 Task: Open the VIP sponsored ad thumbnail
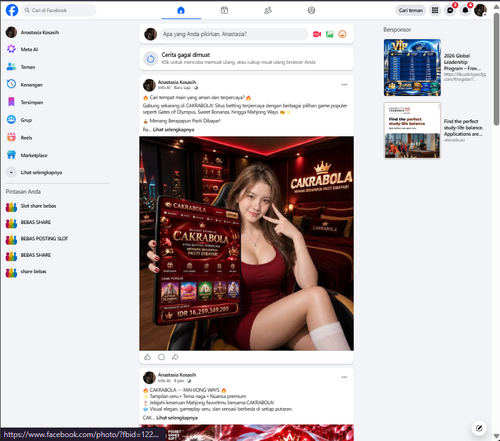click(412, 68)
